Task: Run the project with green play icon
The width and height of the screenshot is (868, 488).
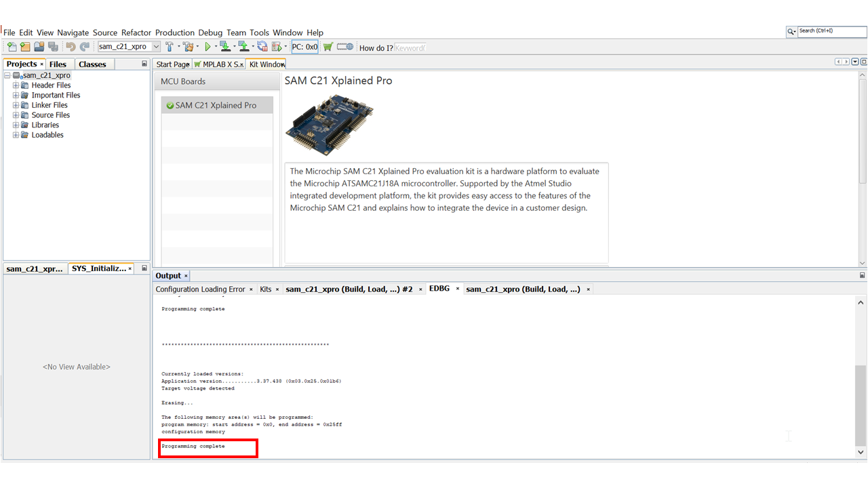Action: point(208,47)
